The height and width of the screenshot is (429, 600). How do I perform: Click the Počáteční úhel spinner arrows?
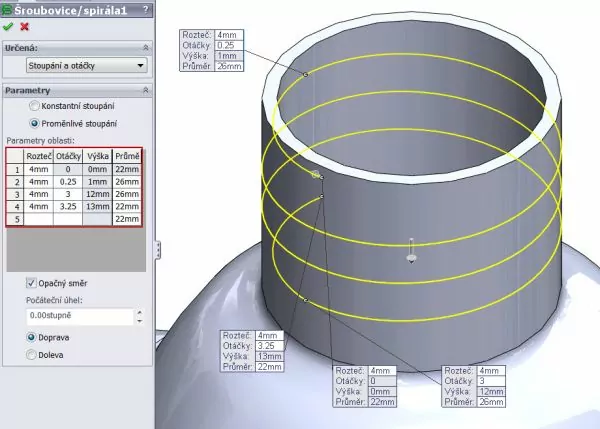pos(139,316)
